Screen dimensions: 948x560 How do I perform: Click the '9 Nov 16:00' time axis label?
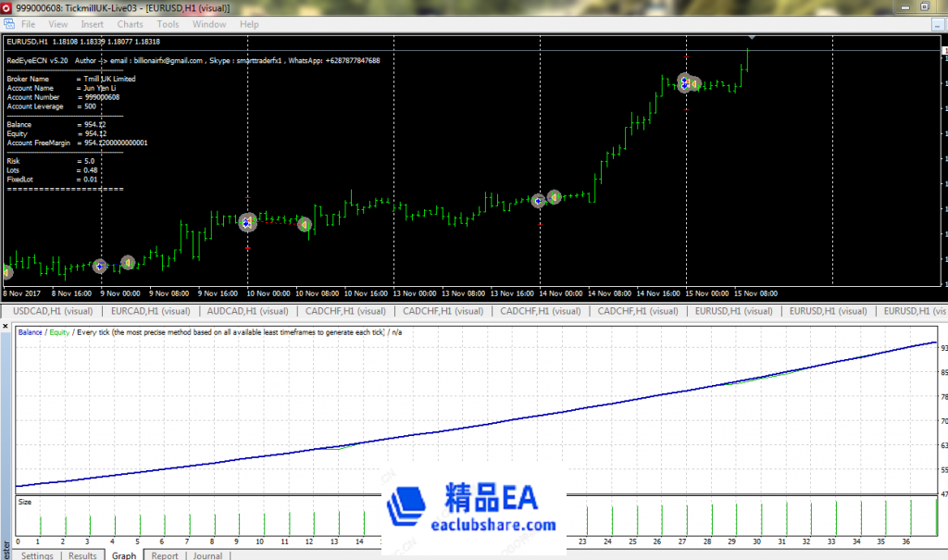point(218,293)
